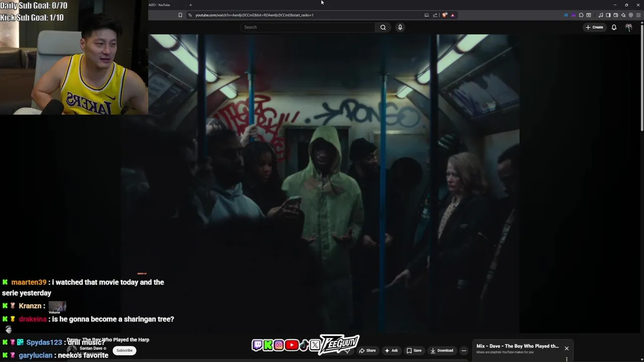
Task: Focus the YouTube Search field
Action: coord(307,27)
